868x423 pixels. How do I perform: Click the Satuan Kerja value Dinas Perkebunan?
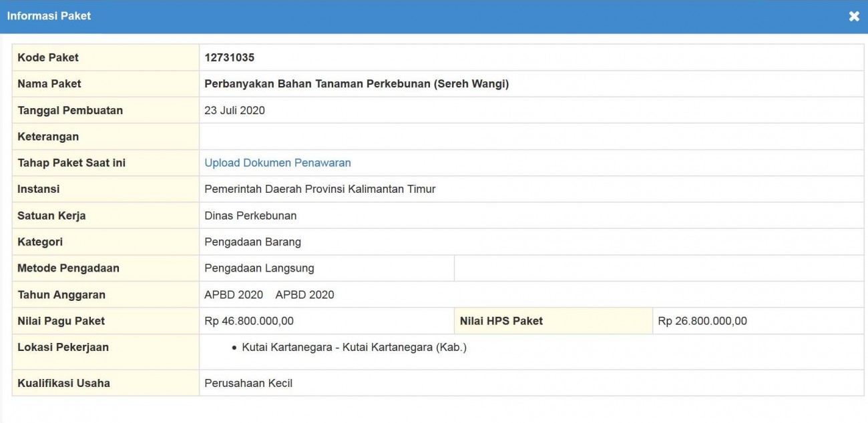tap(247, 215)
